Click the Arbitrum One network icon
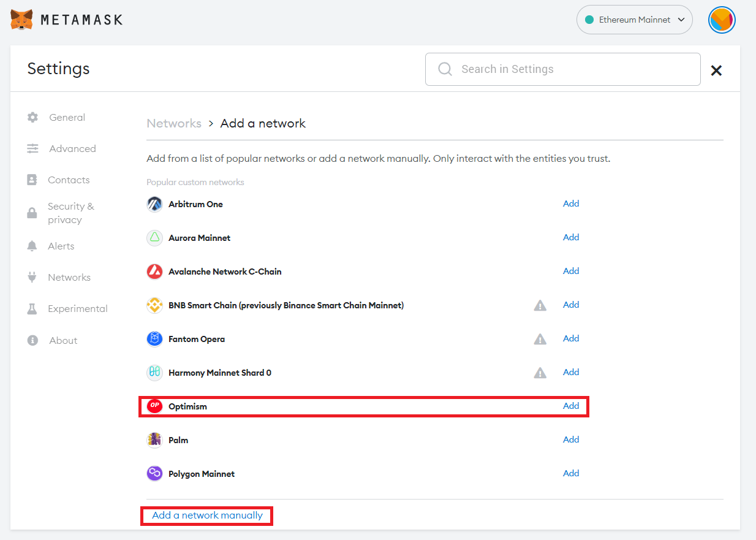This screenshot has width=756, height=540. [x=154, y=204]
